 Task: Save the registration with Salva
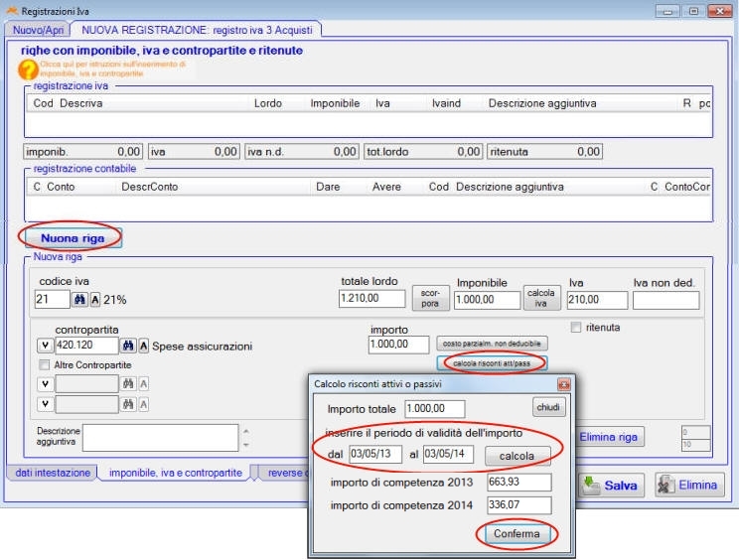pyautogui.click(x=611, y=486)
